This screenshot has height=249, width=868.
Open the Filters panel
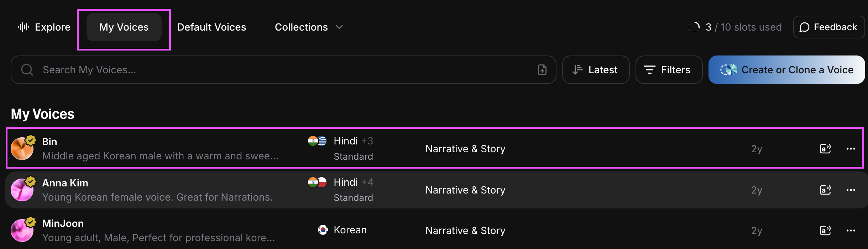tap(669, 70)
